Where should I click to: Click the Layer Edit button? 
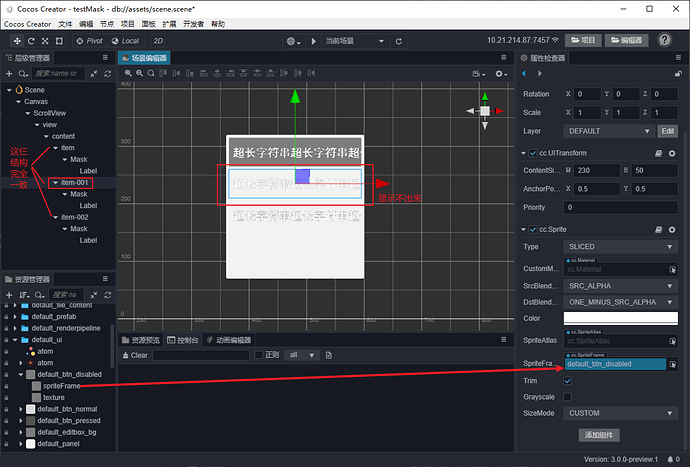[668, 131]
